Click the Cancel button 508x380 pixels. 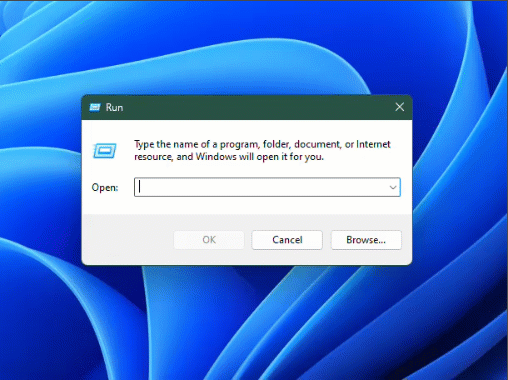tap(287, 240)
